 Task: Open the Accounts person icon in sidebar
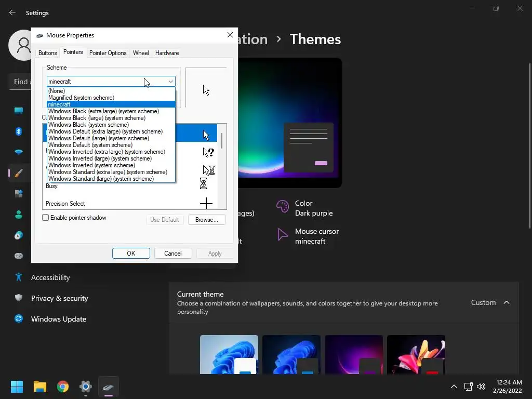[x=19, y=215]
